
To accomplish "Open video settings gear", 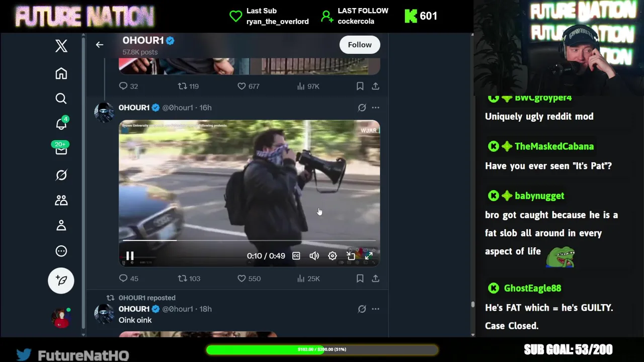I will tap(332, 256).
